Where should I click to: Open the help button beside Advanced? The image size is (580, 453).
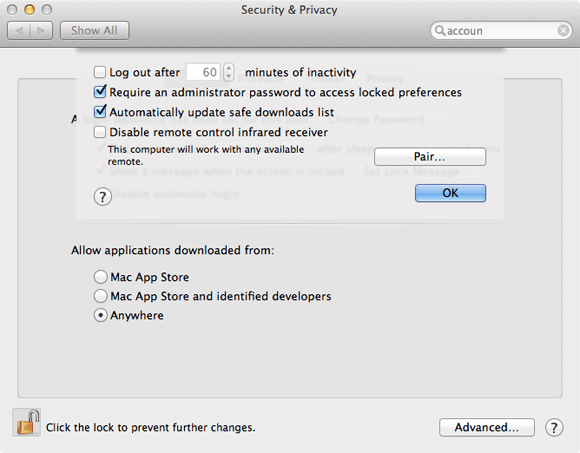tap(554, 427)
